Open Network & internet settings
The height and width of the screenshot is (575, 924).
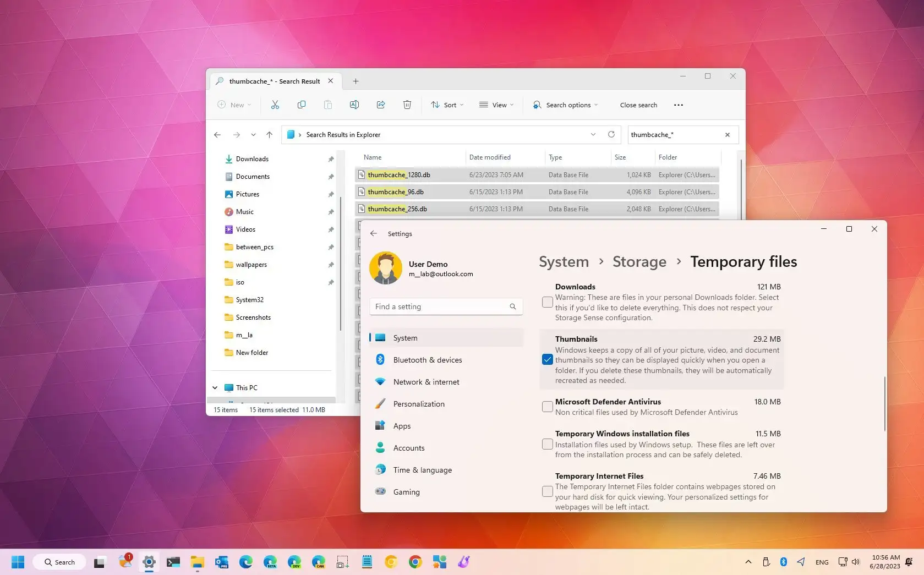tap(446, 382)
